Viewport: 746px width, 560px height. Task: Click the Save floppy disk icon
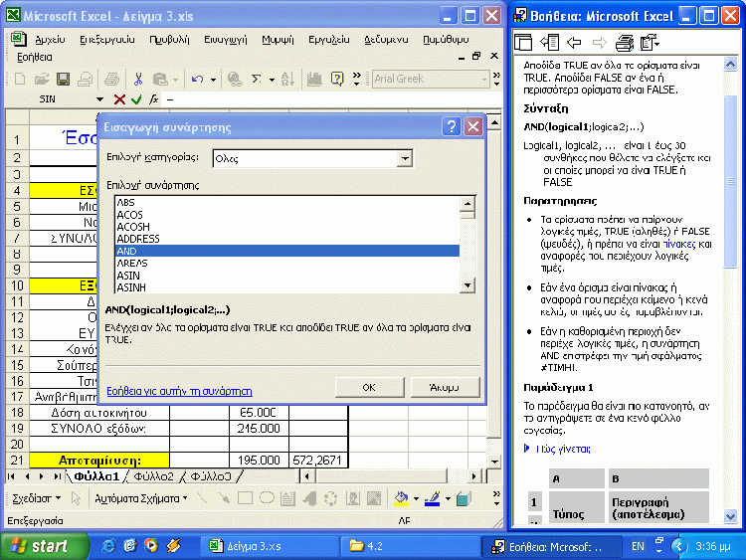point(63,79)
